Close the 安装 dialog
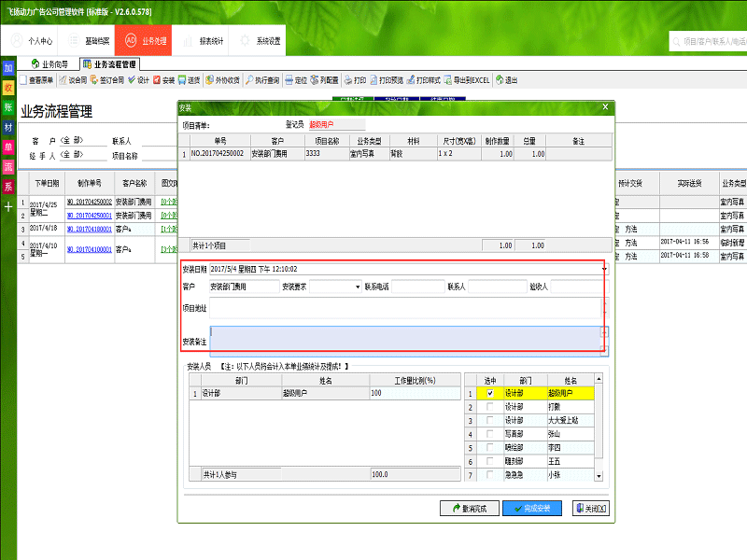Image resolution: width=747 pixels, height=560 pixels. [x=605, y=106]
